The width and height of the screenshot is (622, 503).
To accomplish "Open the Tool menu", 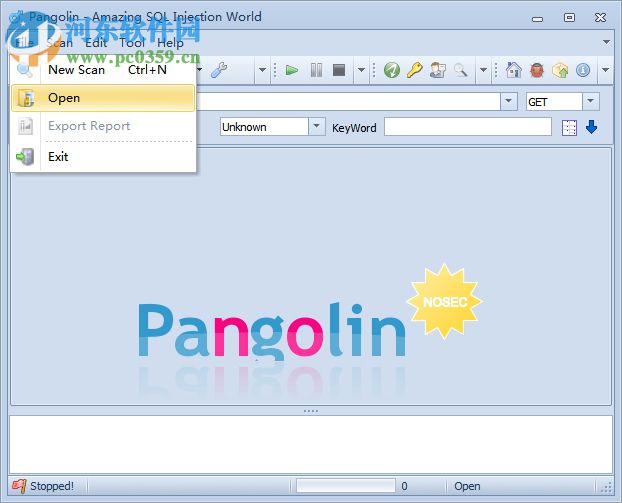I will pyautogui.click(x=132, y=43).
